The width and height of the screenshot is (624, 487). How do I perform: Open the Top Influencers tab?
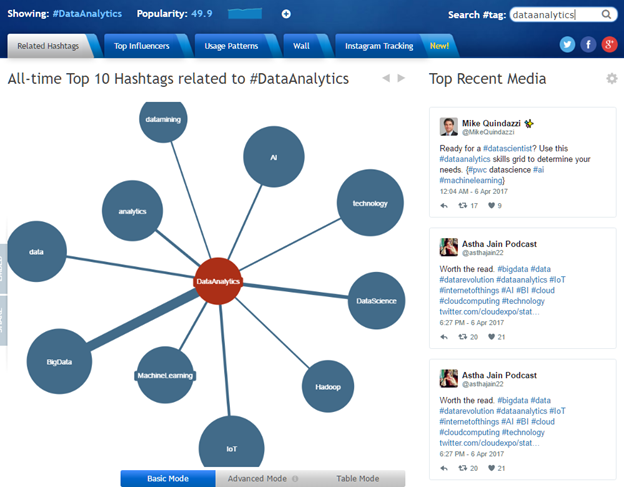pyautogui.click(x=141, y=46)
